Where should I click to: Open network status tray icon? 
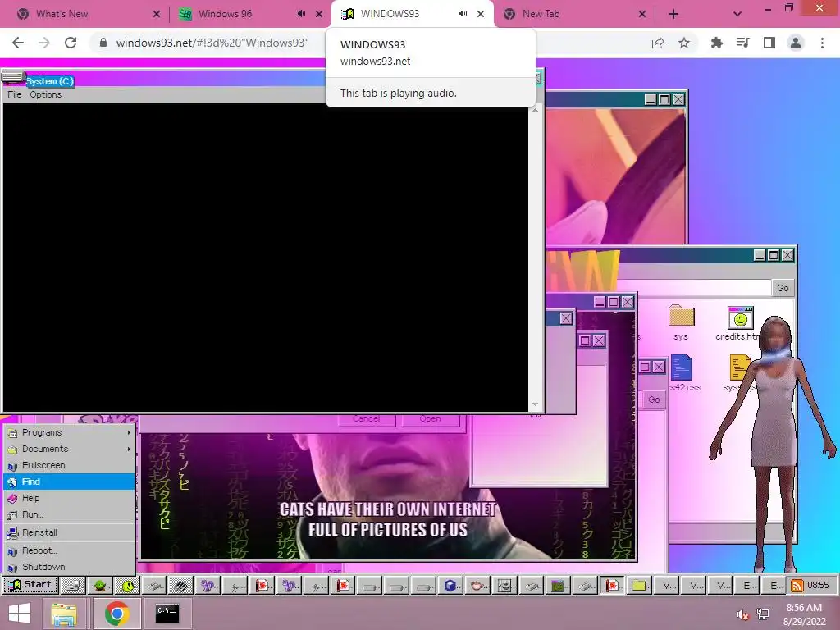pyautogui.click(x=763, y=614)
